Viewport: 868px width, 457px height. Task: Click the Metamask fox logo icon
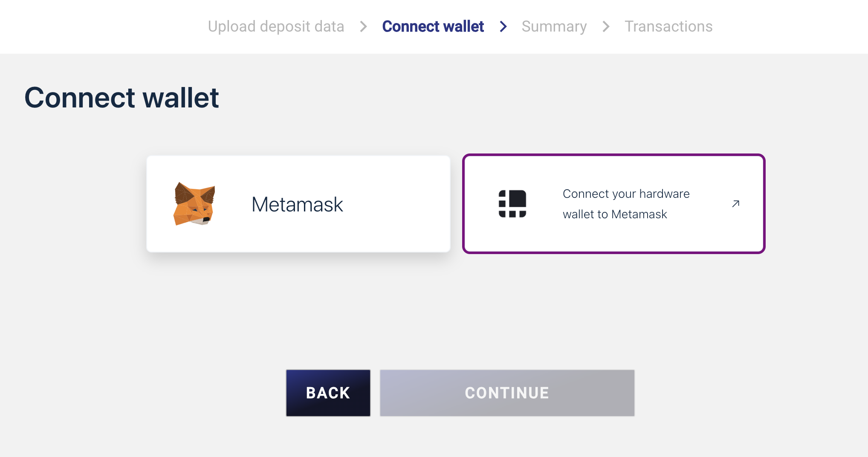click(194, 204)
